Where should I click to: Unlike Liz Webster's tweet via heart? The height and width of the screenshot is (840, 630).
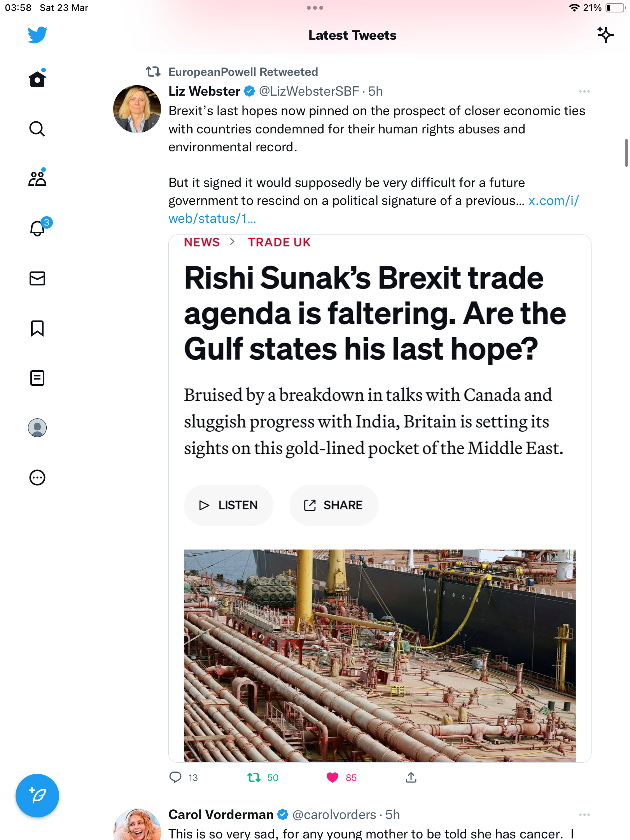[332, 777]
